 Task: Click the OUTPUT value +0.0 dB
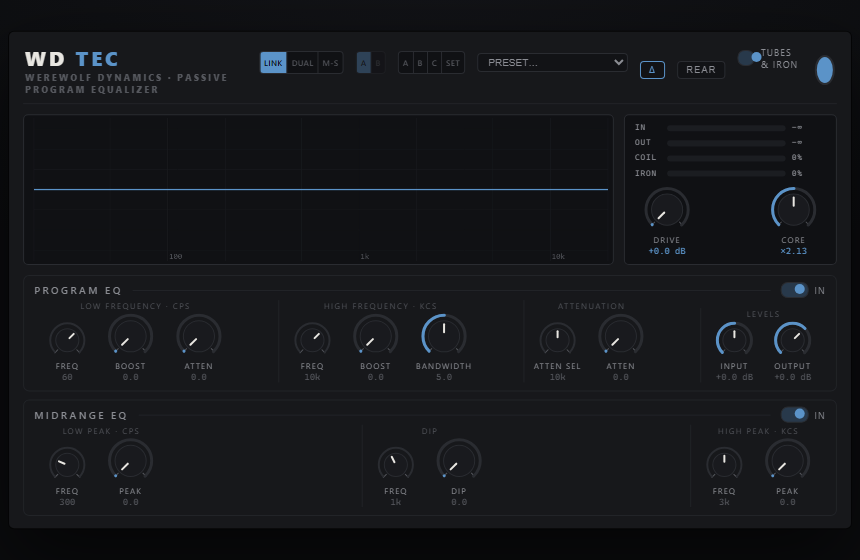792,377
